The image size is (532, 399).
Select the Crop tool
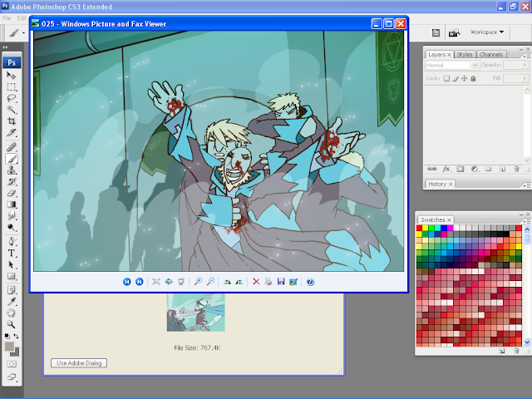click(x=11, y=121)
